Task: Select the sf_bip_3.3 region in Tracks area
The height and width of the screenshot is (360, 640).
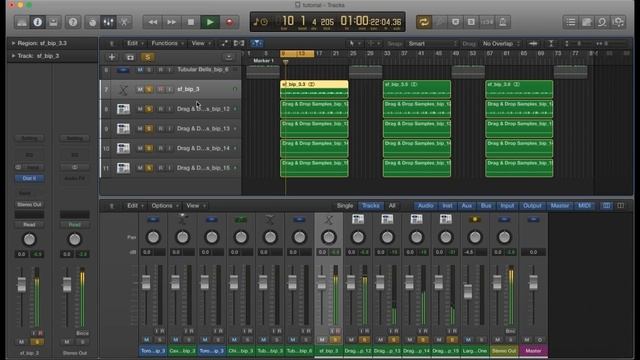Action: (314, 89)
